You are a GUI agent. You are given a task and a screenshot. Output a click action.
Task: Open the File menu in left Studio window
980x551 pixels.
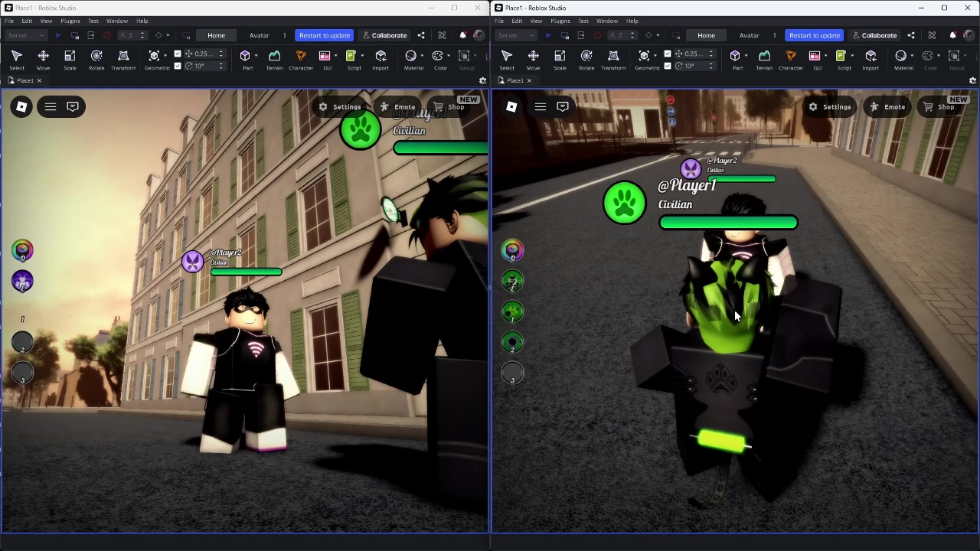[x=9, y=21]
